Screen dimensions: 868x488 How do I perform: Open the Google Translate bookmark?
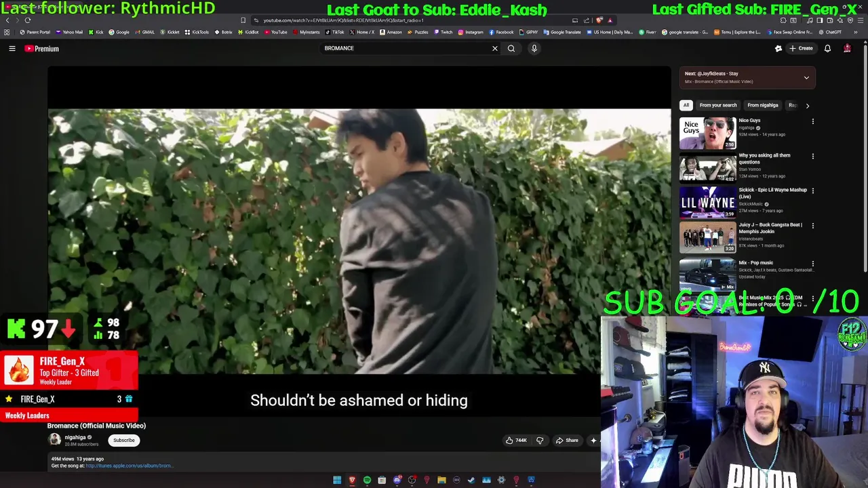point(562,32)
